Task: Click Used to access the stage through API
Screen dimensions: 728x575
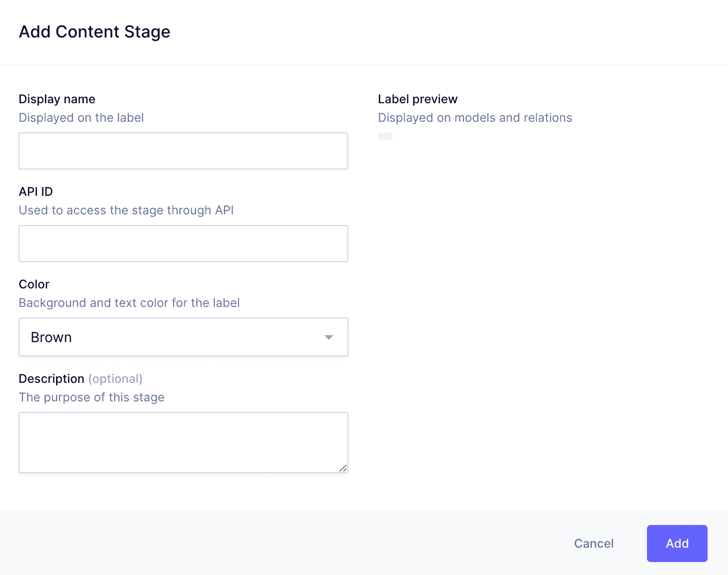Action: point(126,210)
